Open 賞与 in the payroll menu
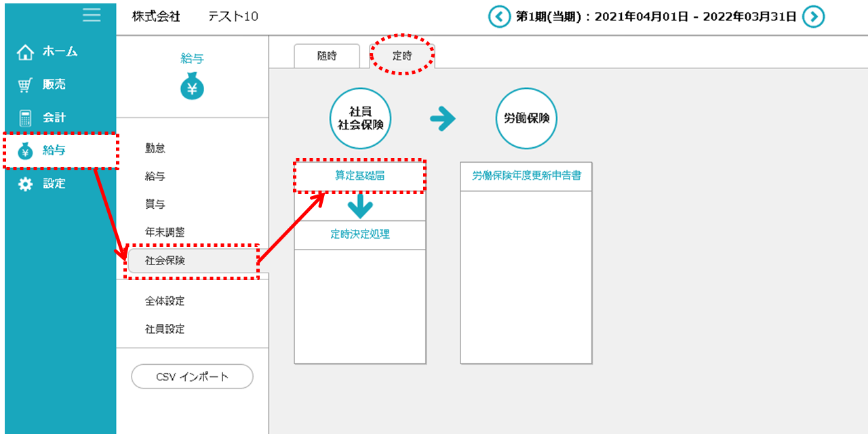Screen dimensions: 868x434 [155, 204]
